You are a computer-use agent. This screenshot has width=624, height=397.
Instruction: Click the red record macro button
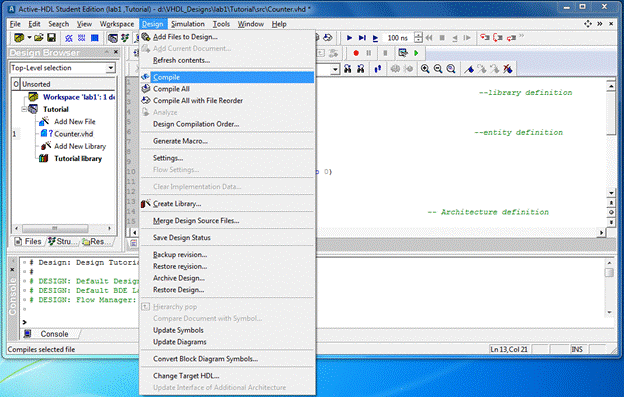pos(356,53)
